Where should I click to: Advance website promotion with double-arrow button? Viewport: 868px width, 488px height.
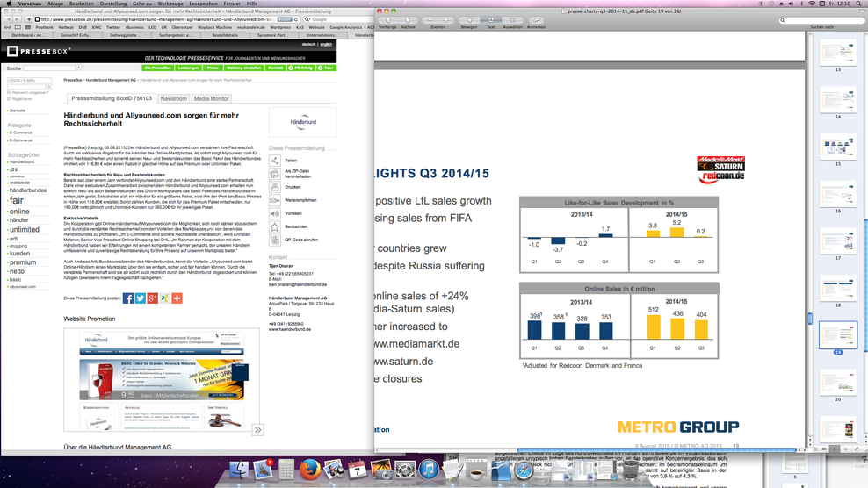(x=257, y=430)
